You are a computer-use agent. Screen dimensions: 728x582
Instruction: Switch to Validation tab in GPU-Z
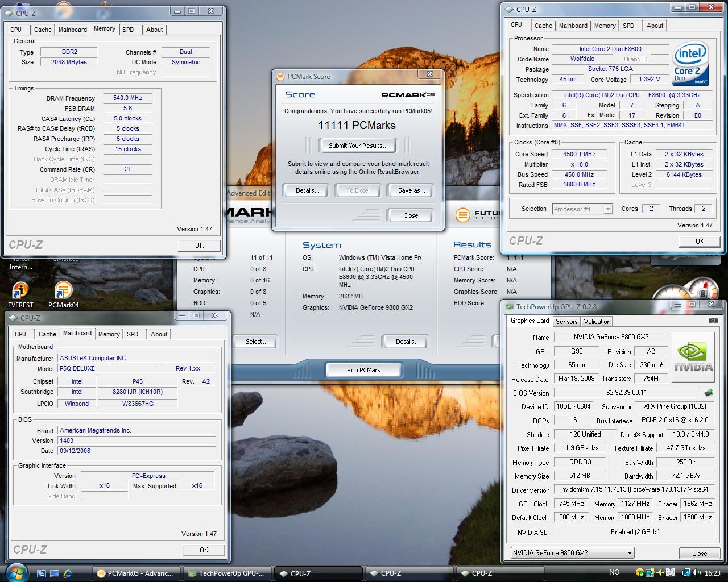click(x=597, y=322)
